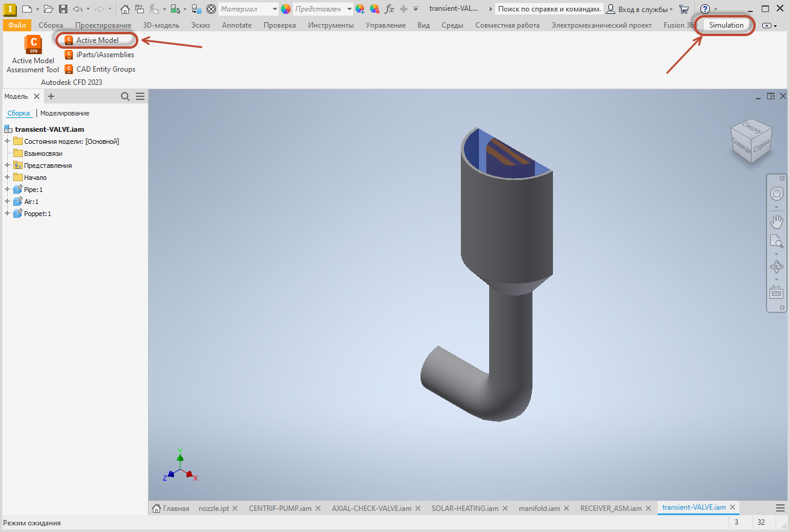
Task: Expand the Начало folder node
Action: click(x=7, y=178)
